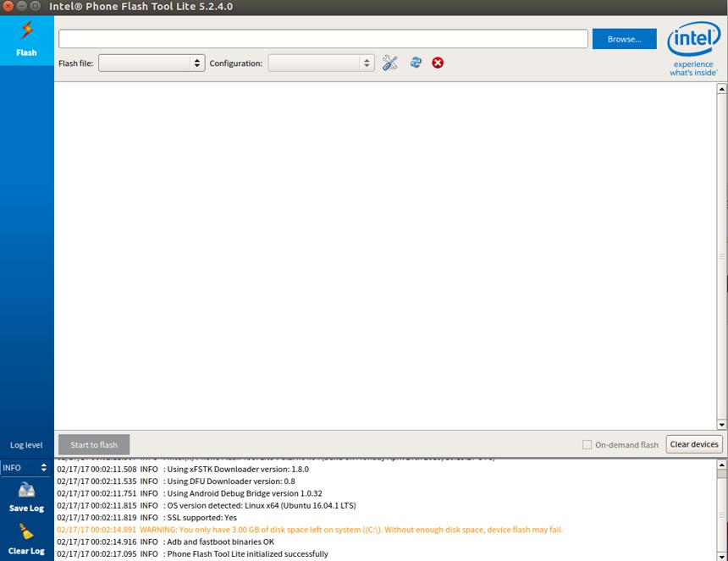Click the blue refresh arrows icon
This screenshot has width=728, height=561.
pos(416,62)
